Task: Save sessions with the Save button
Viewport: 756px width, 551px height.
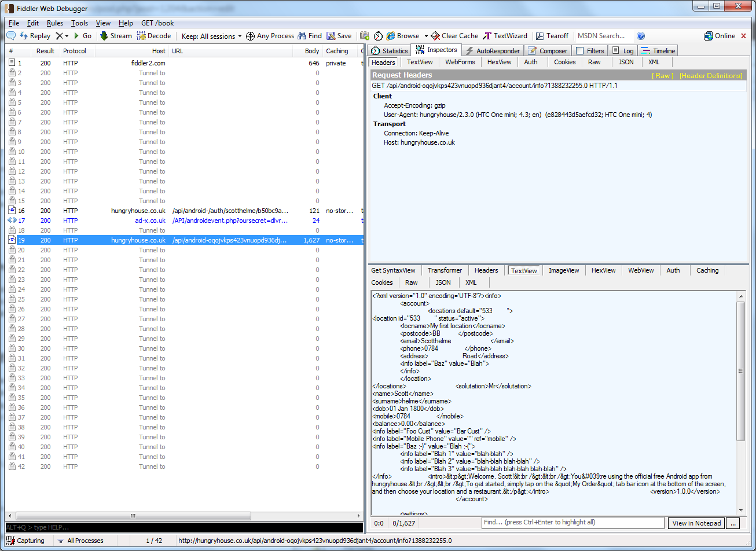Action: (339, 36)
